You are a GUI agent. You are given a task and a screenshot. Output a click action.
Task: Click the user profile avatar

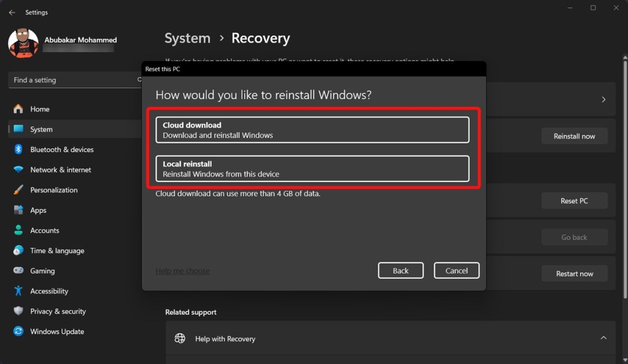tap(23, 43)
